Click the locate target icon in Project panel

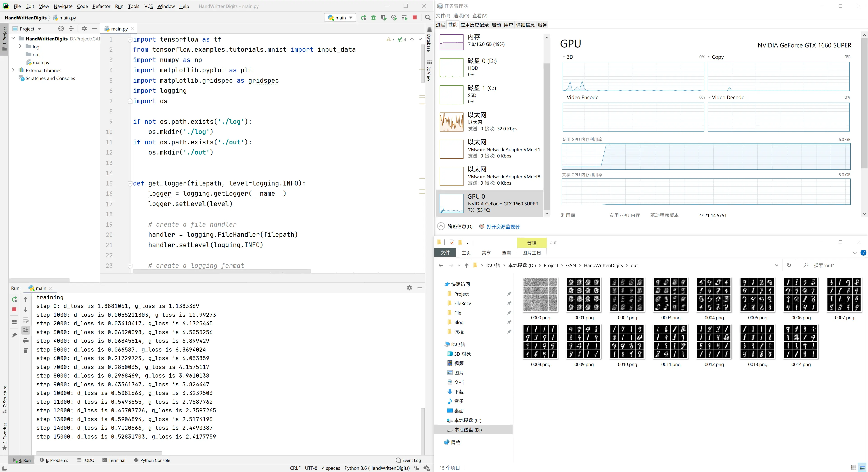(x=61, y=29)
